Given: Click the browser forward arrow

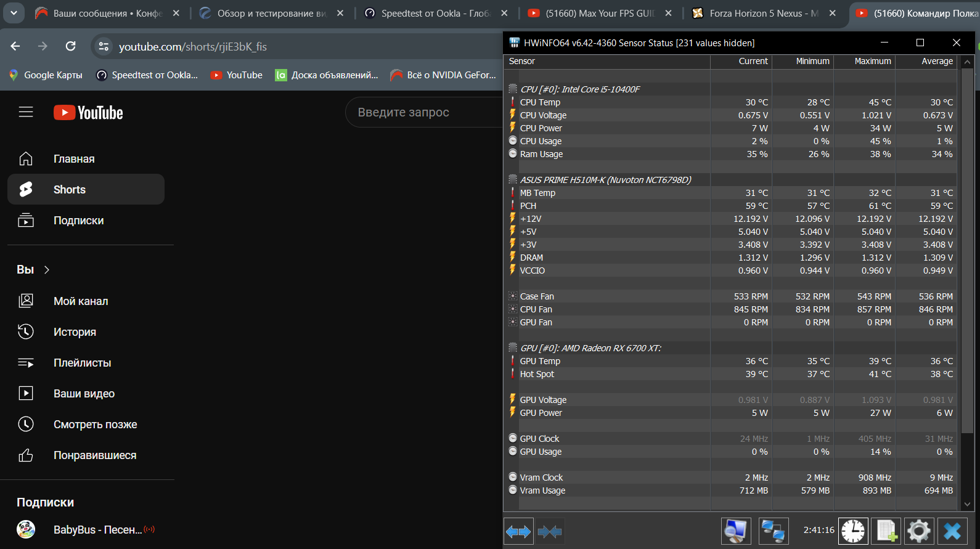Looking at the screenshot, I should point(43,46).
